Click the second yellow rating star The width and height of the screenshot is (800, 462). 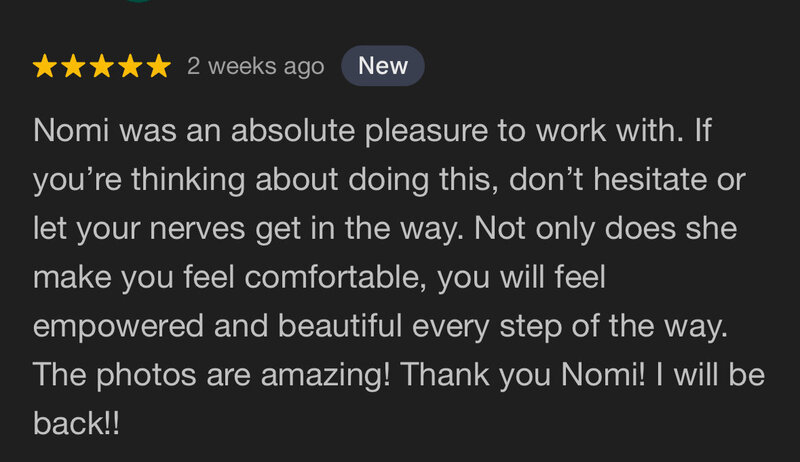point(73,66)
